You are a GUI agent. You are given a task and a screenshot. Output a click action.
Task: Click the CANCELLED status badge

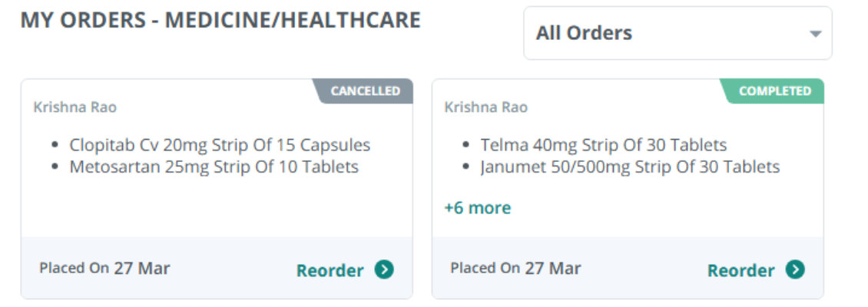(365, 91)
